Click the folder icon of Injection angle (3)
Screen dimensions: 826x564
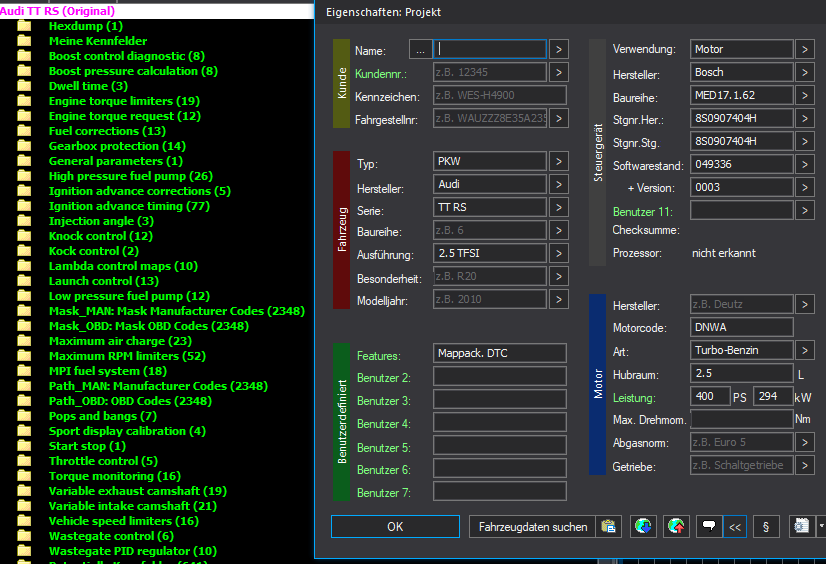24,221
